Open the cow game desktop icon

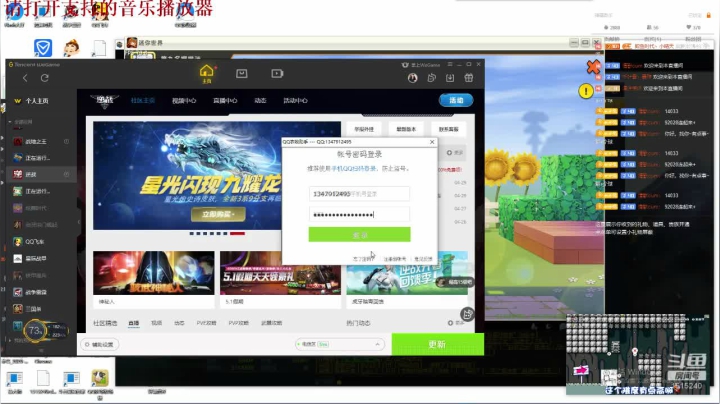100,378
